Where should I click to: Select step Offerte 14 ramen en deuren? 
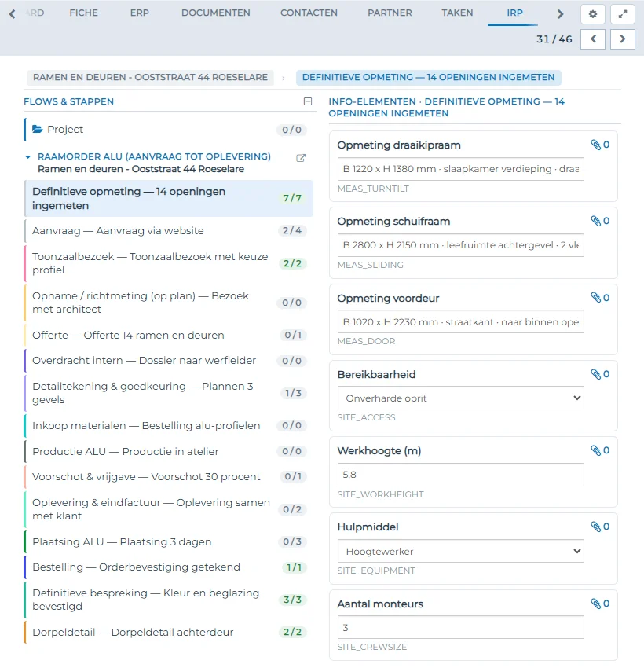click(168, 336)
